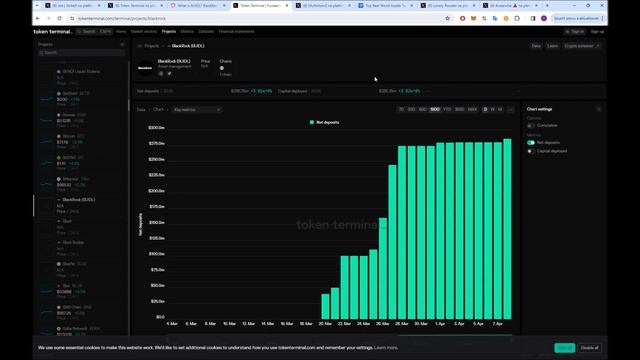Viewport: 640px width, 360px height.
Task: Select the 7D time range
Action: click(x=401, y=109)
